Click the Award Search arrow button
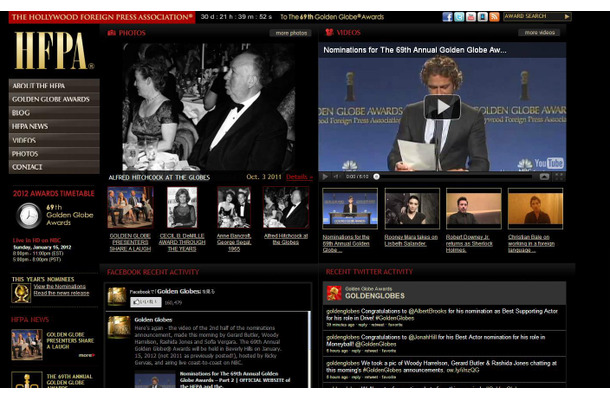The height and width of the screenshot is (400, 610). (567, 16)
